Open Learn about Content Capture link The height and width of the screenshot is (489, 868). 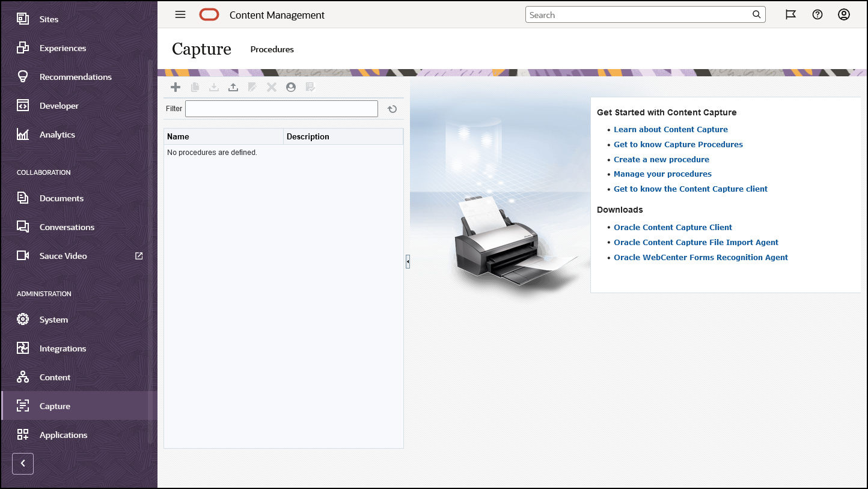[x=671, y=129]
